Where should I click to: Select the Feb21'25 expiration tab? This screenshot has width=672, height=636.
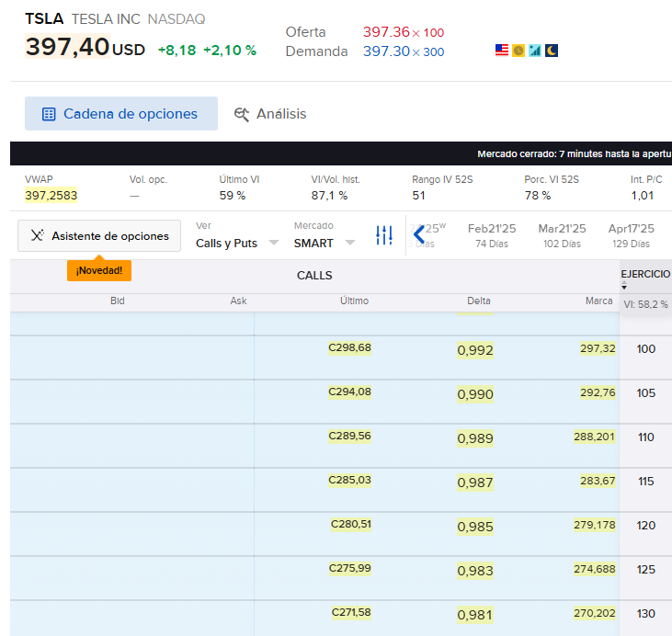pos(492,235)
